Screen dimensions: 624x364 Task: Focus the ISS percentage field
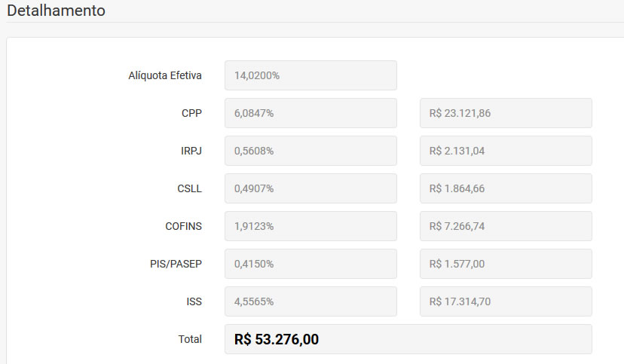pyautogui.click(x=310, y=301)
